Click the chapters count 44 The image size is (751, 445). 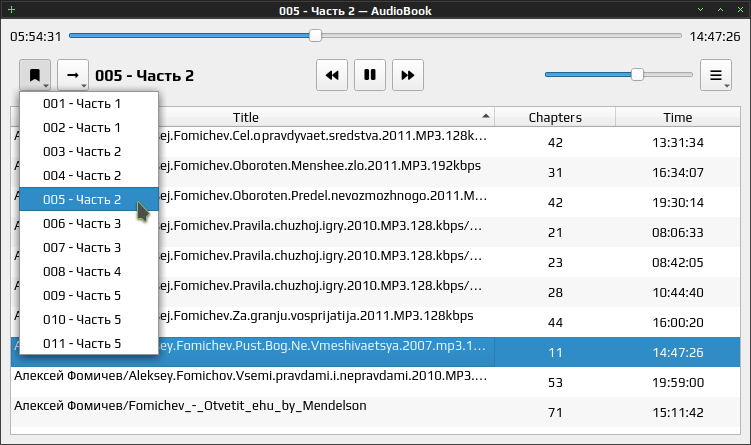click(555, 323)
